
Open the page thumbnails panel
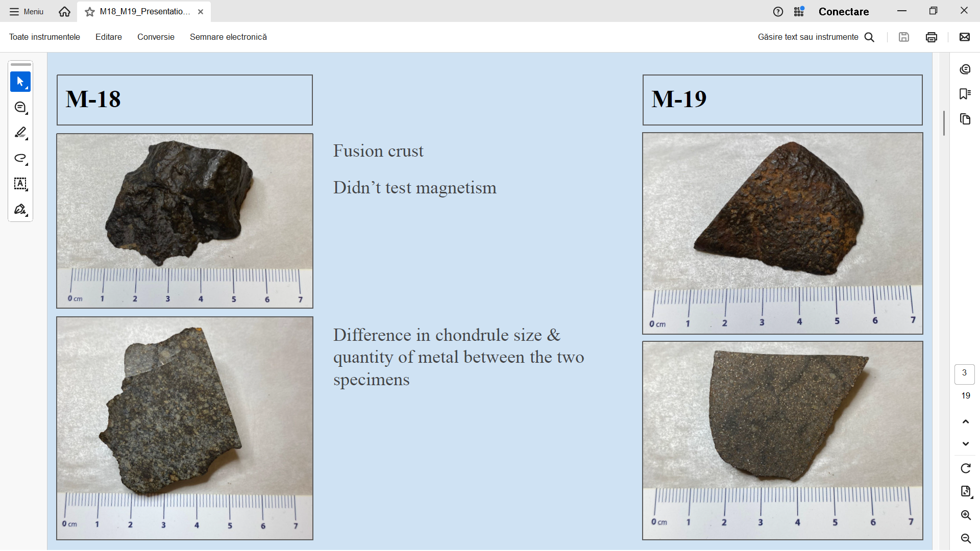click(965, 119)
